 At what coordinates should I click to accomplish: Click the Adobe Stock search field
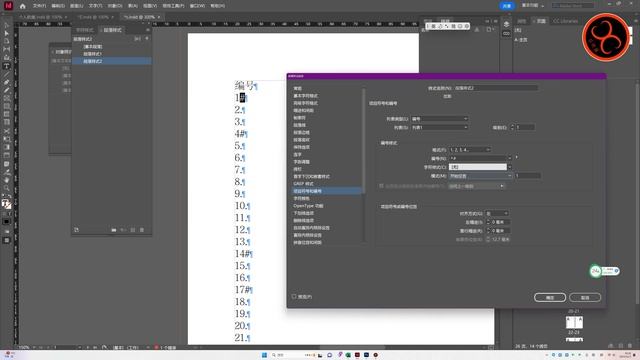tap(573, 6)
